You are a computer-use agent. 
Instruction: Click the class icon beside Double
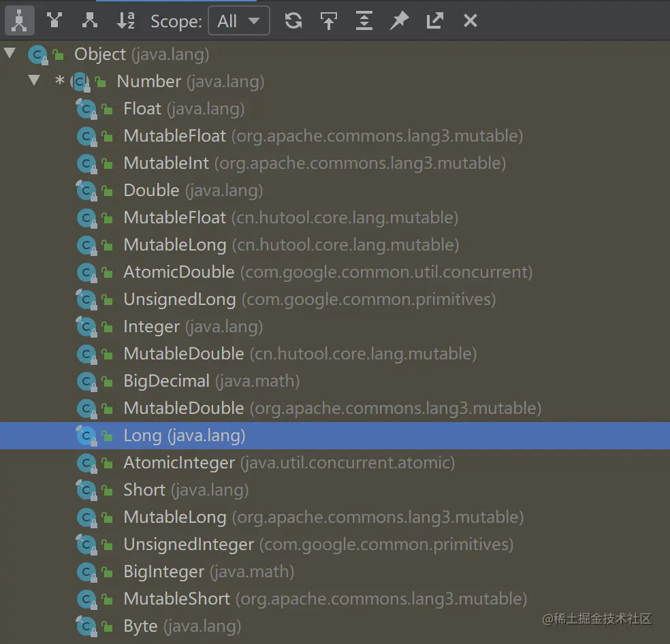coord(86,191)
